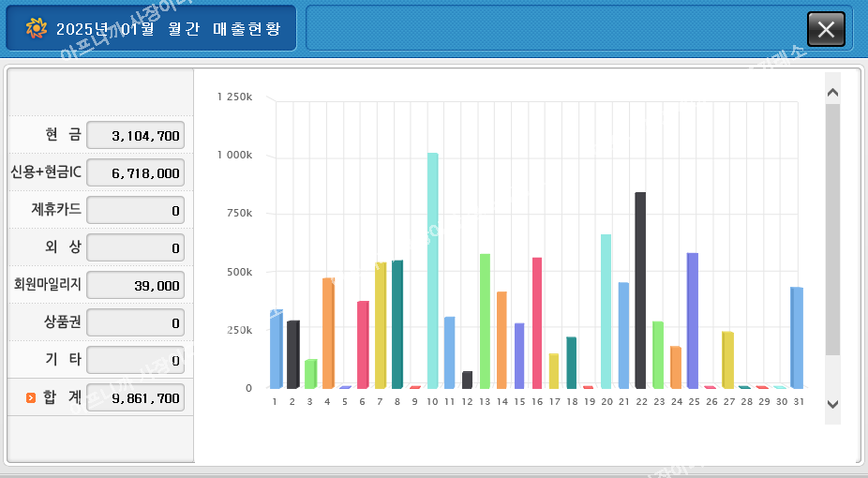The image size is (868, 478).
Task: Click the 기타 value field
Action: click(x=135, y=360)
